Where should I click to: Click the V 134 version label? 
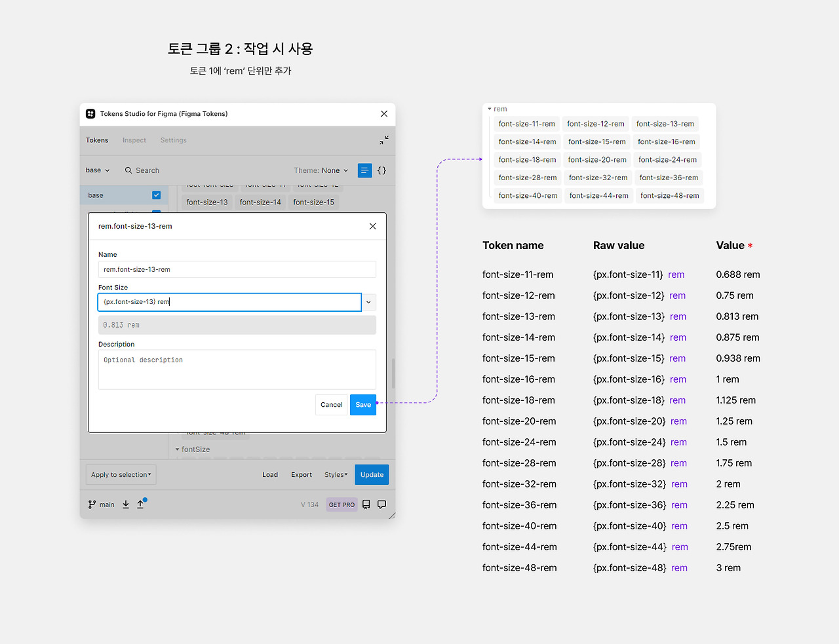309,504
